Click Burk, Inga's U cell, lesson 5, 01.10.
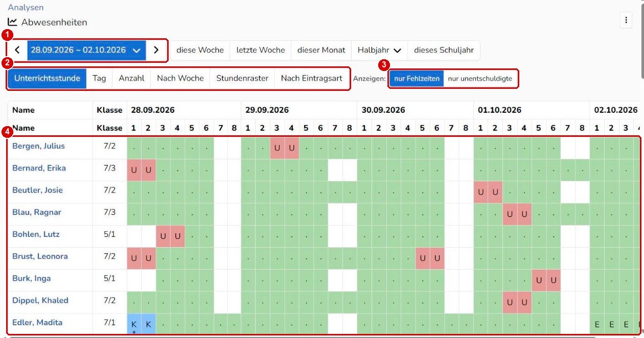 (x=539, y=280)
